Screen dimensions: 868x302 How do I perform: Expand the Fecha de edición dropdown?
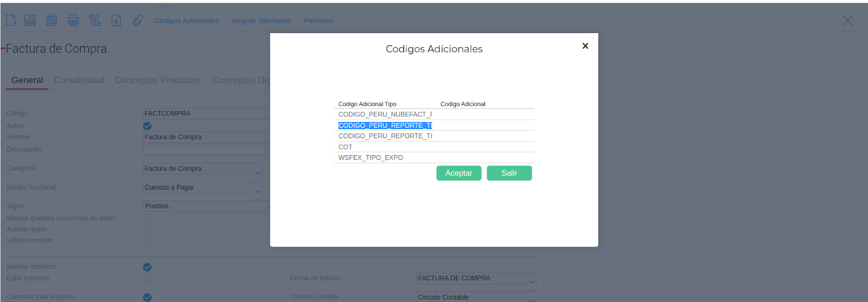[531, 281]
